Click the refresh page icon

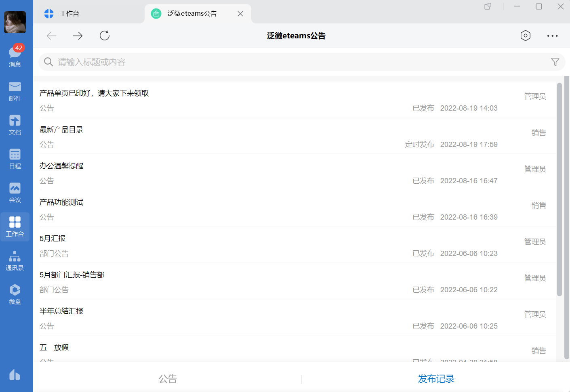105,36
